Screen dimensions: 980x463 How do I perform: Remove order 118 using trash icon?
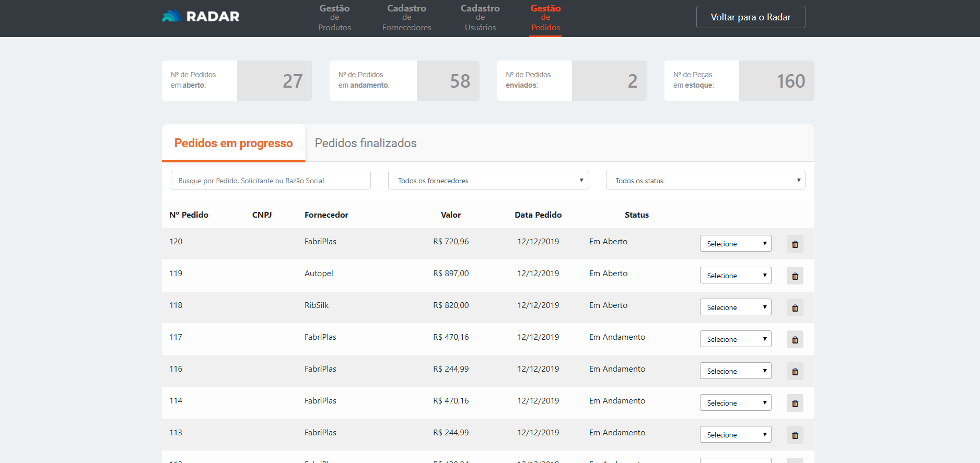[x=795, y=307]
